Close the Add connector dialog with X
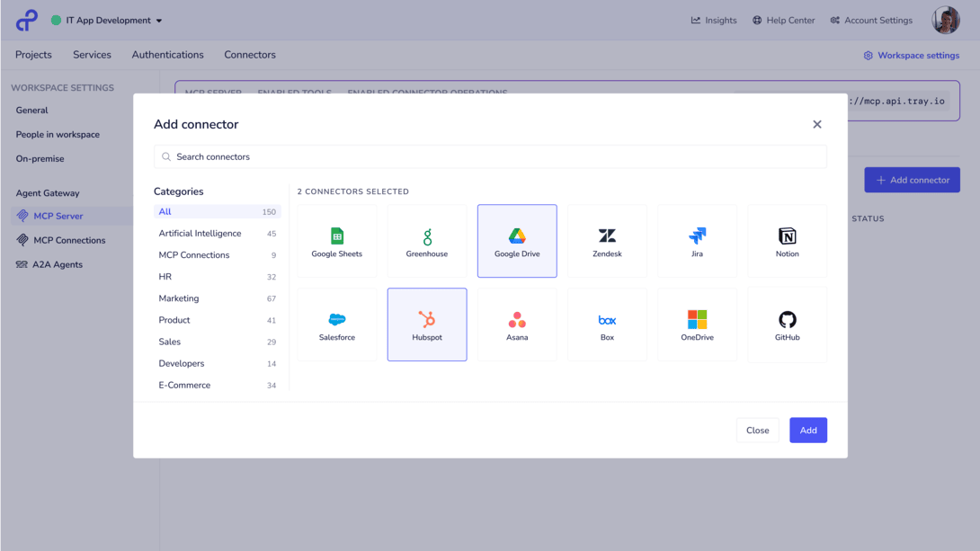 click(x=817, y=124)
